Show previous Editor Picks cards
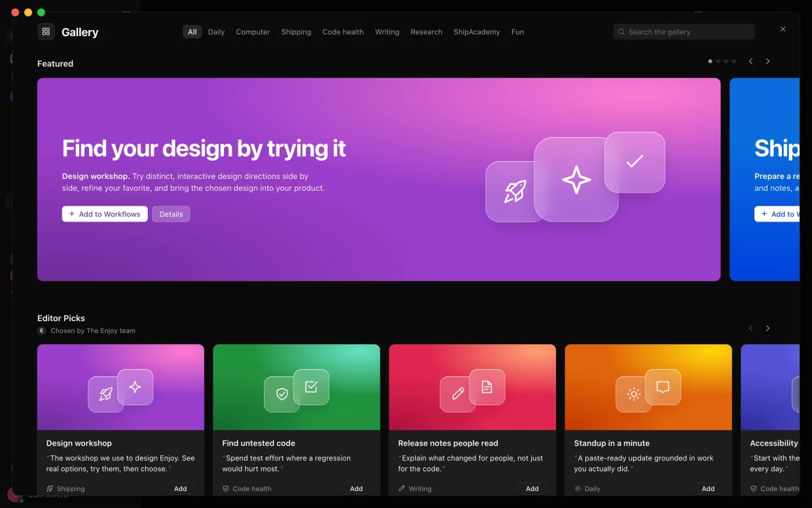Screen dimensions: 812x508 click(750, 328)
